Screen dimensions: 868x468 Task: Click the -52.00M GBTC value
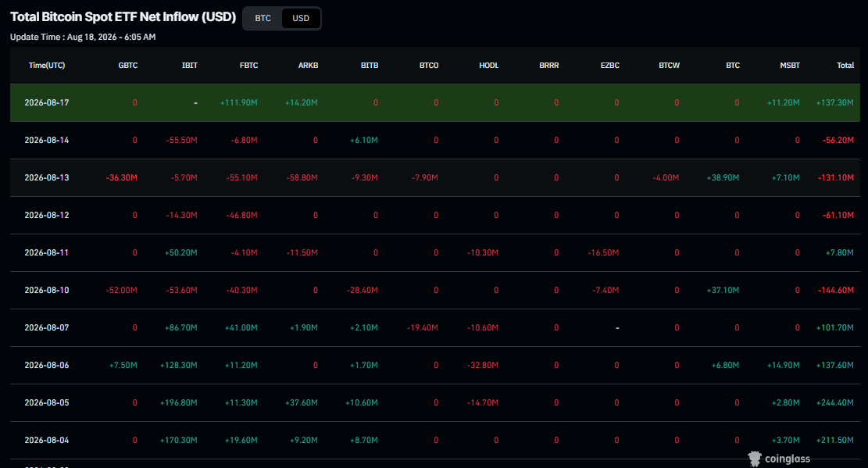click(121, 290)
